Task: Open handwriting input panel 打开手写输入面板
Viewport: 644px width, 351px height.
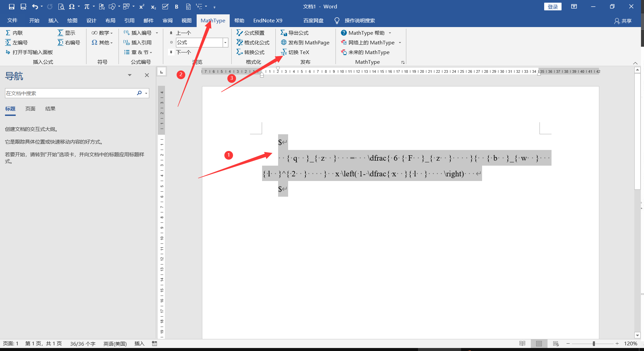Action: (x=29, y=52)
